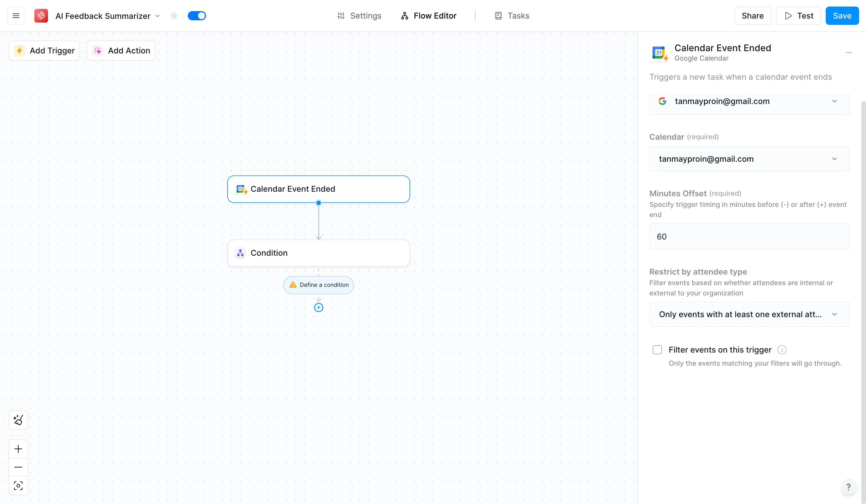This screenshot has height=504, width=866.
Task: Open the help question mark button
Action: point(848,487)
